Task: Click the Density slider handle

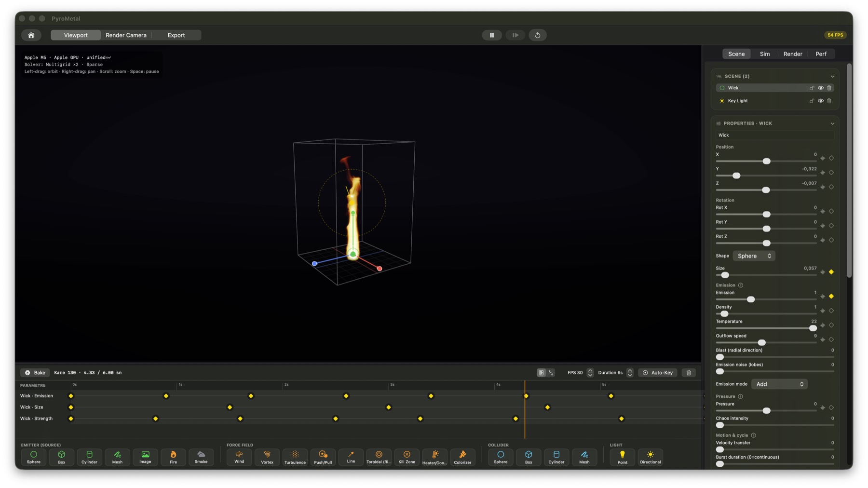Action: coord(724,314)
